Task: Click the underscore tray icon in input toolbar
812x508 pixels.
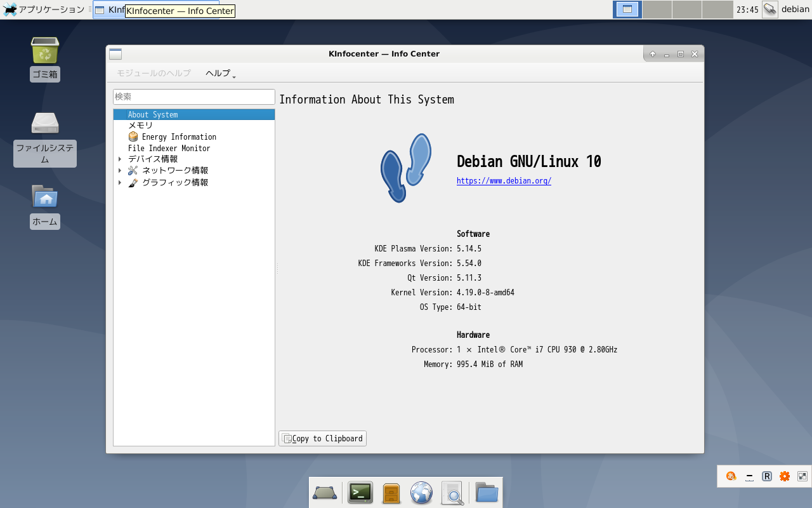Action: 749,476
